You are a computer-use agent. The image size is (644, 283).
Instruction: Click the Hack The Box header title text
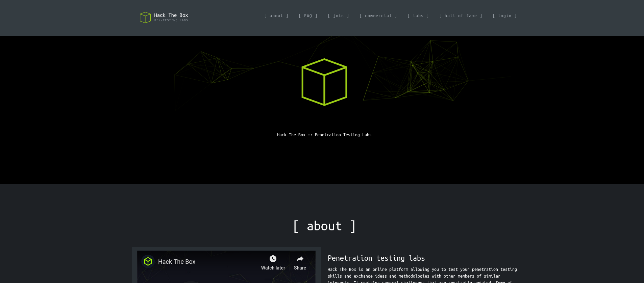171,15
